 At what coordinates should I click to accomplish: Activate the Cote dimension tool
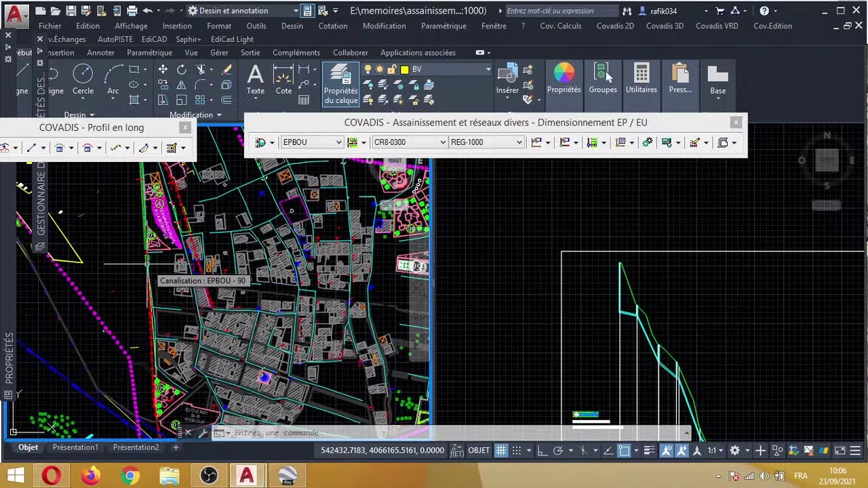(x=283, y=80)
